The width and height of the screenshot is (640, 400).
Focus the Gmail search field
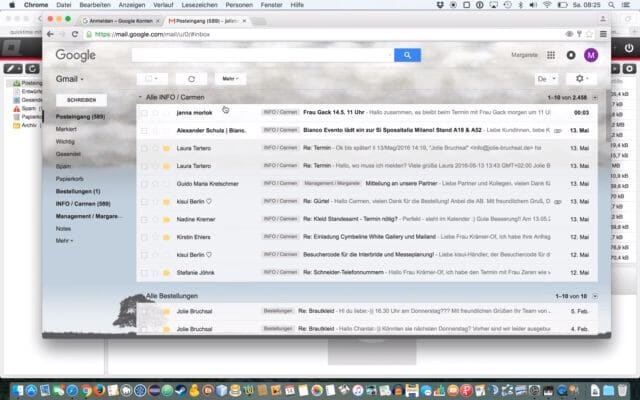tap(262, 55)
